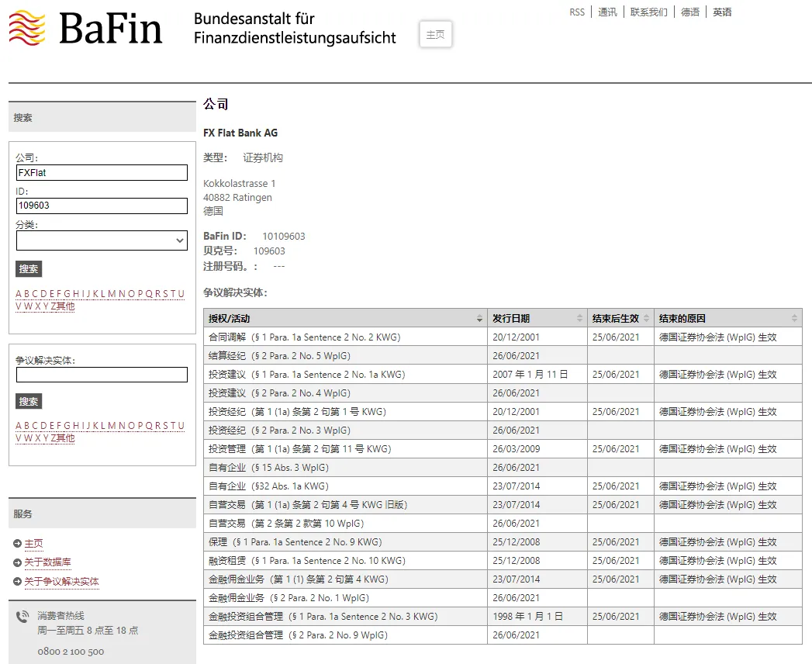Sort table by 结束的原因 column arrow
The width and height of the screenshot is (812, 664).
(794, 319)
